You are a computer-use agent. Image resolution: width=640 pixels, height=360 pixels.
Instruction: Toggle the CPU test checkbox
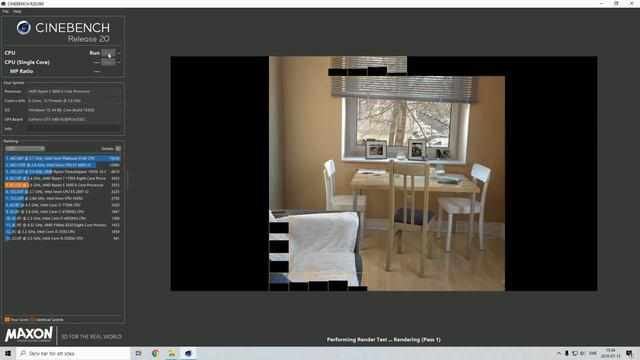[x=119, y=53]
